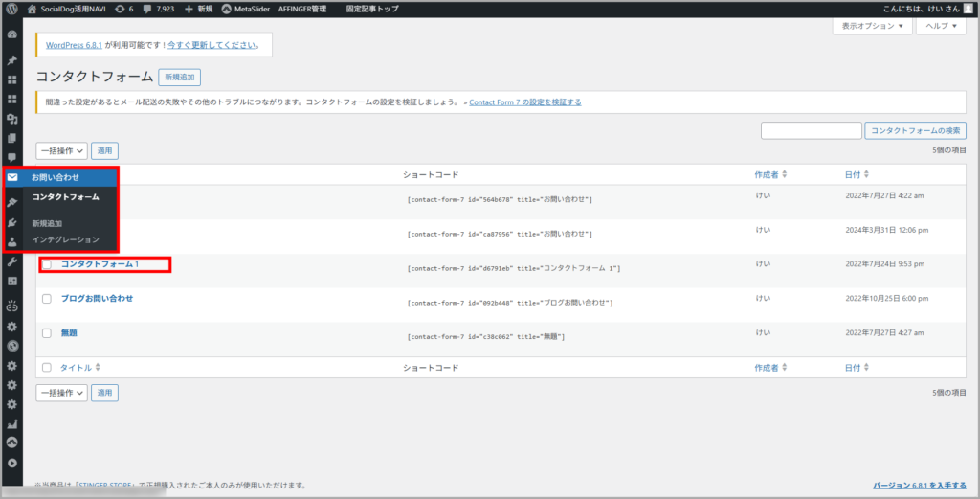The width and height of the screenshot is (980, 499).
Task: Select 新規追加 in the sidebar submenu
Action: click(x=47, y=223)
